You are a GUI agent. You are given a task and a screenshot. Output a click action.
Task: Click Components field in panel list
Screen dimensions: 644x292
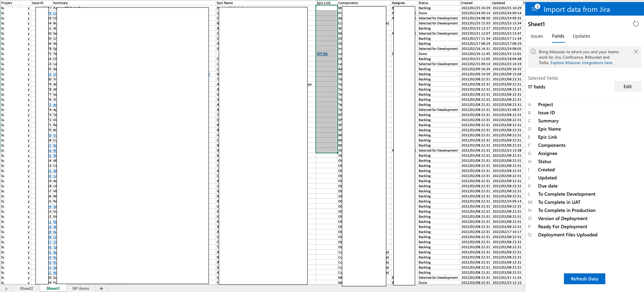(552, 145)
